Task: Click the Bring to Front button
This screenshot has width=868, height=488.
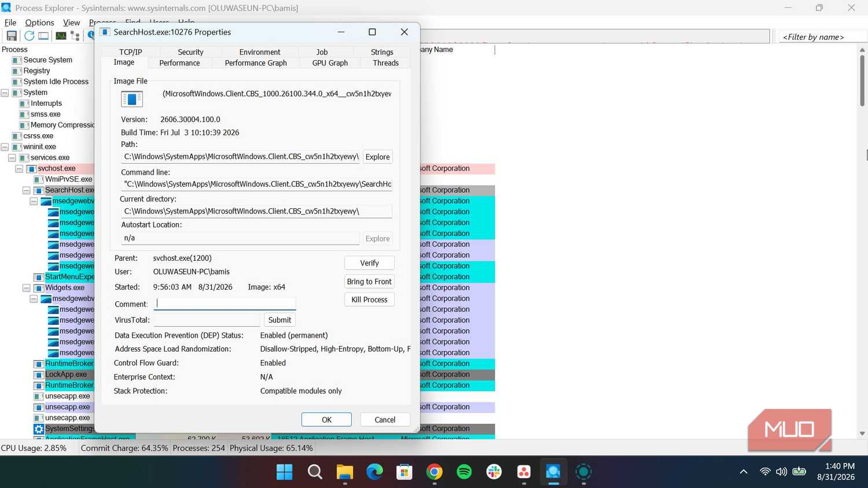Action: pyautogui.click(x=369, y=282)
